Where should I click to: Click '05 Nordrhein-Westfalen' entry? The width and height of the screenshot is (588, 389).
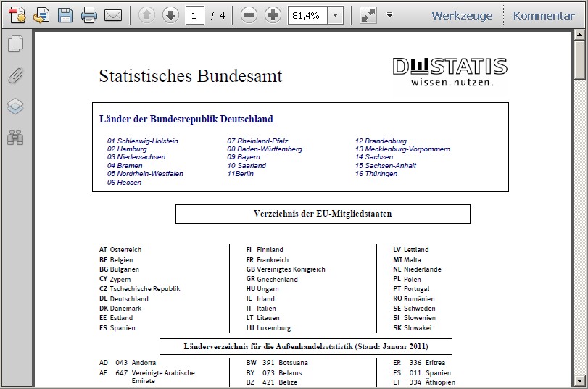145,174
